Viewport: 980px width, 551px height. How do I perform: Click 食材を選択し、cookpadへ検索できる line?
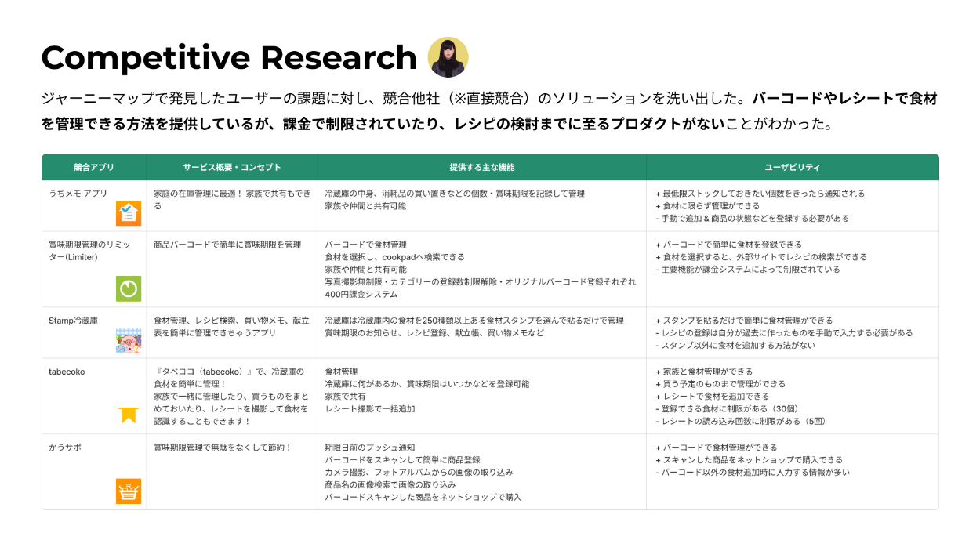pos(394,257)
